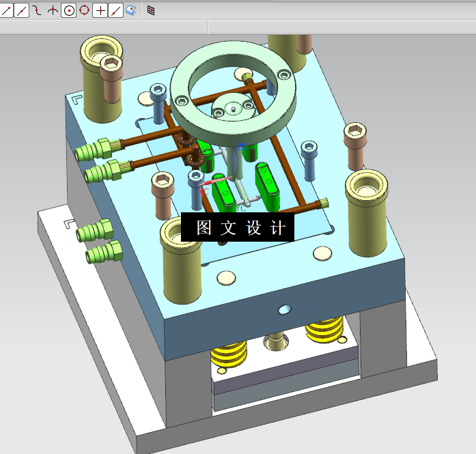This screenshot has width=476, height=454.
Task: Toggle the Arc Center snap option
Action: 68,11
